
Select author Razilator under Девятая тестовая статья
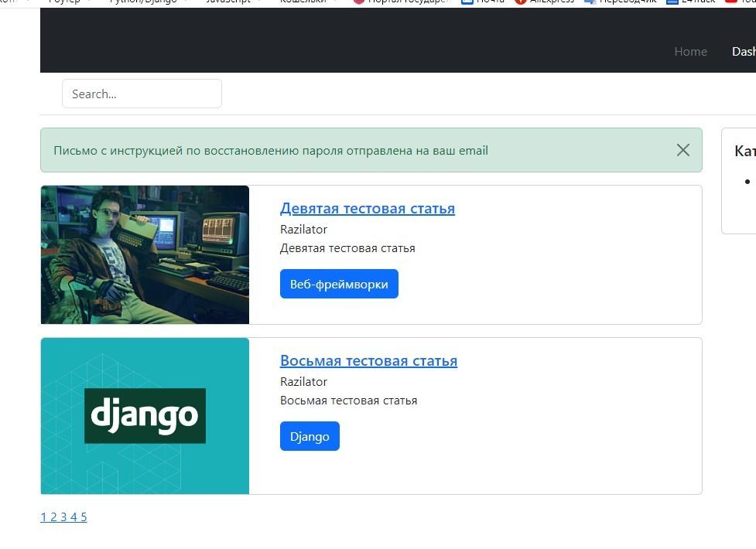[x=304, y=230]
